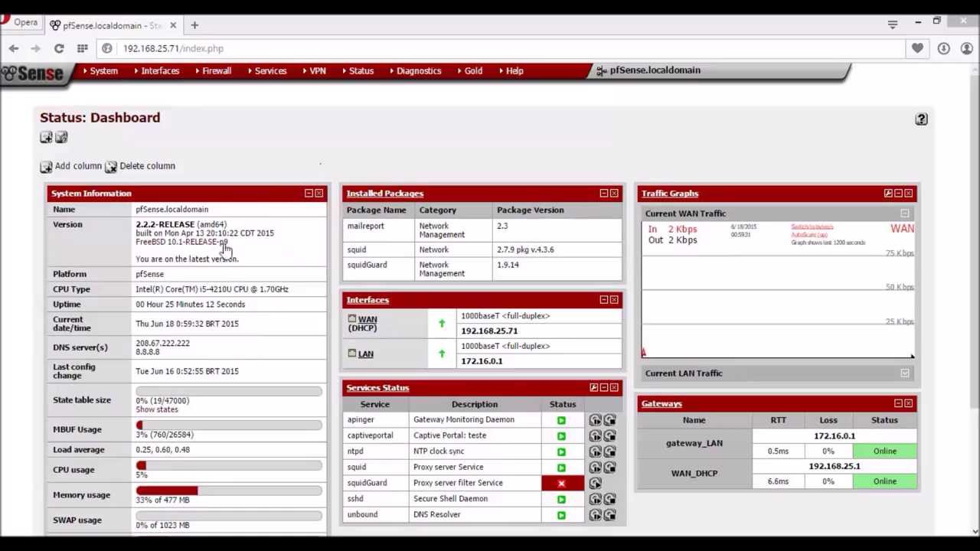Minimize the Gateways widget
The image size is (980, 551).
(x=898, y=403)
